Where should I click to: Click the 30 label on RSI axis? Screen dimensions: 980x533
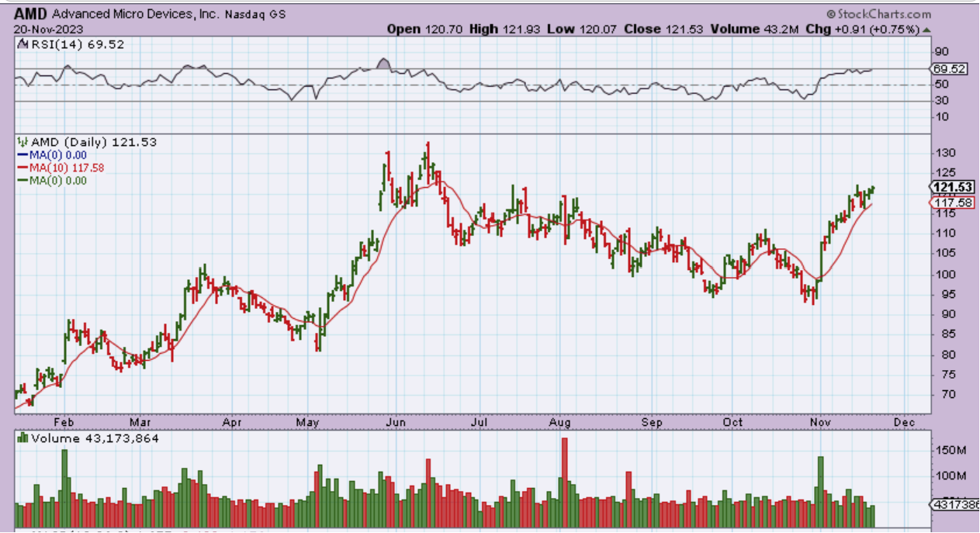point(942,100)
